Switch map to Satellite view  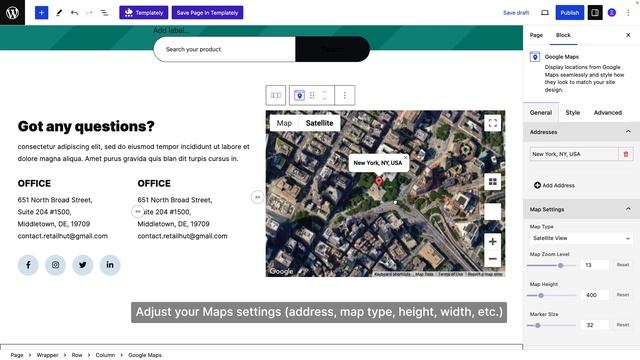tap(319, 123)
